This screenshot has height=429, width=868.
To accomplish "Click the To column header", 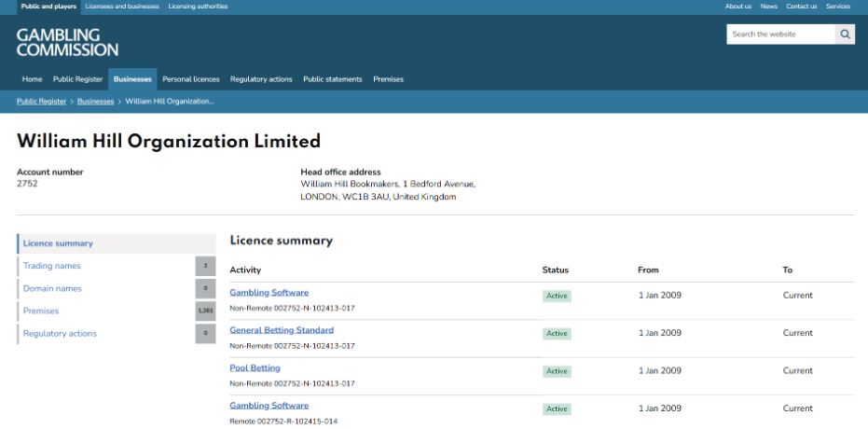I will 787,270.
